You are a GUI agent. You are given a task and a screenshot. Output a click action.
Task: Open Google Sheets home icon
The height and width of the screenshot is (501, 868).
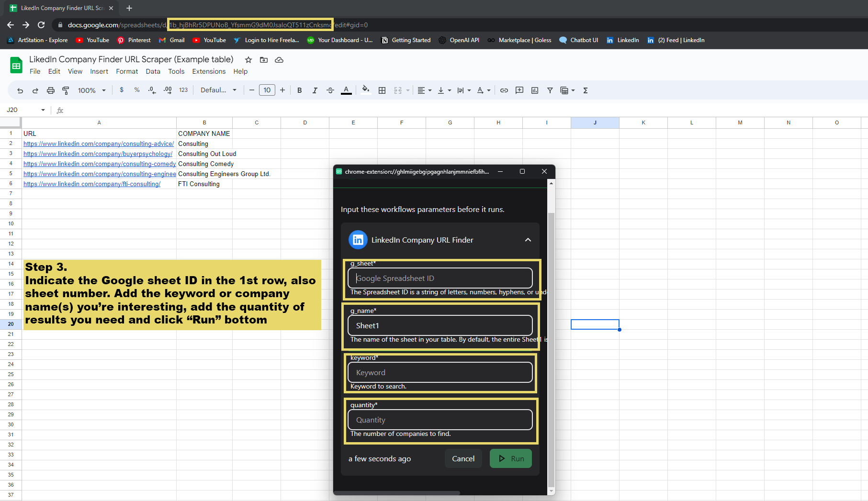pos(16,65)
